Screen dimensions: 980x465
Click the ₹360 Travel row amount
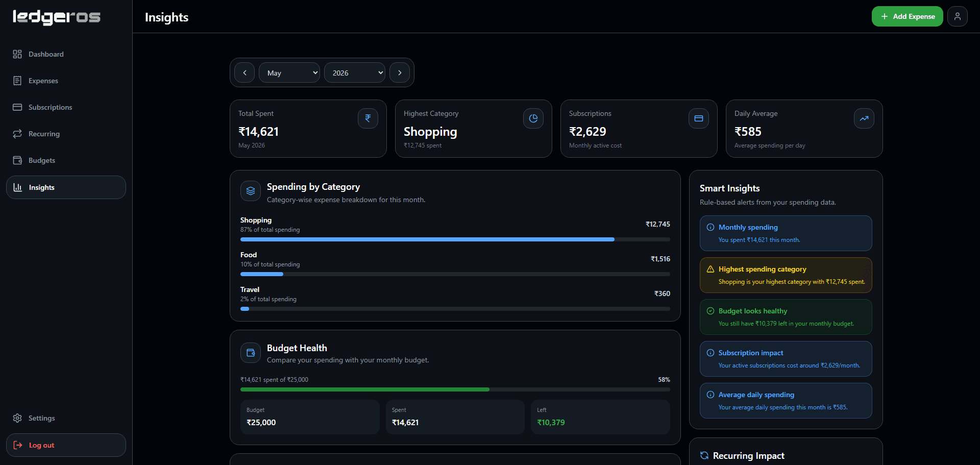662,293
